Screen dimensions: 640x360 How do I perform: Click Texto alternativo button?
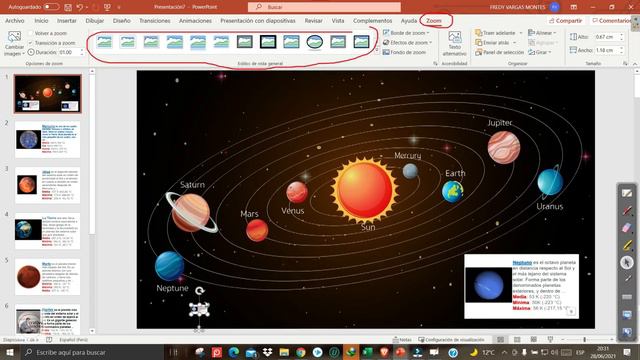pos(454,44)
